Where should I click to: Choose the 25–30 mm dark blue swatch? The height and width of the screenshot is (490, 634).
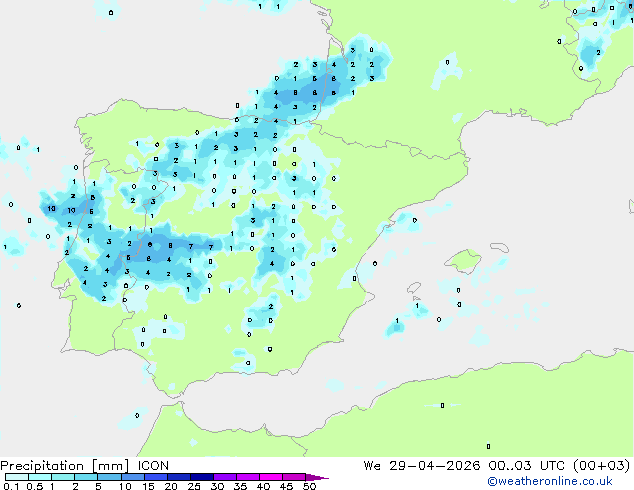point(202,477)
